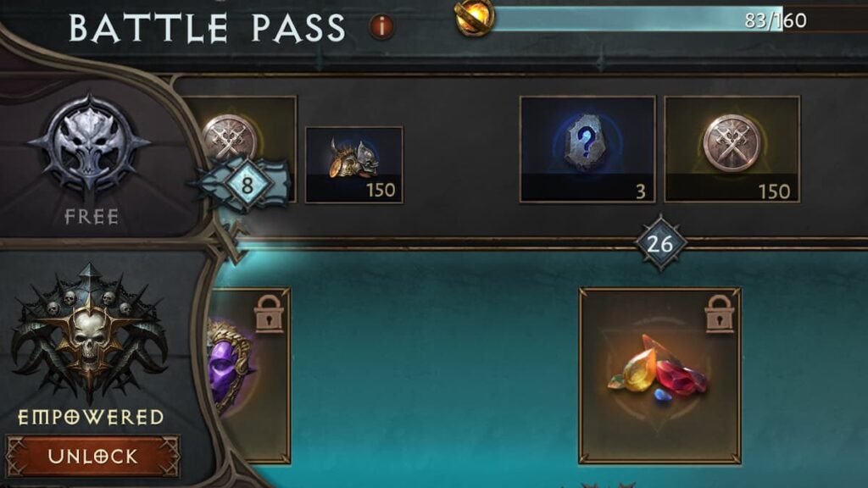
Task: Select the Empowered tier skull emblem
Action: (89, 332)
